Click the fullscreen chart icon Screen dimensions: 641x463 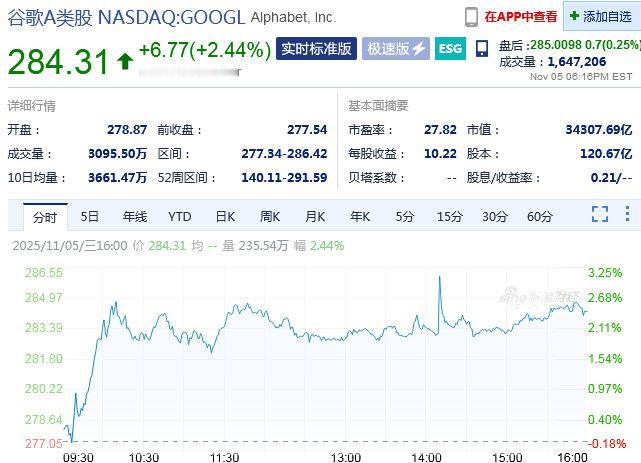(600, 214)
